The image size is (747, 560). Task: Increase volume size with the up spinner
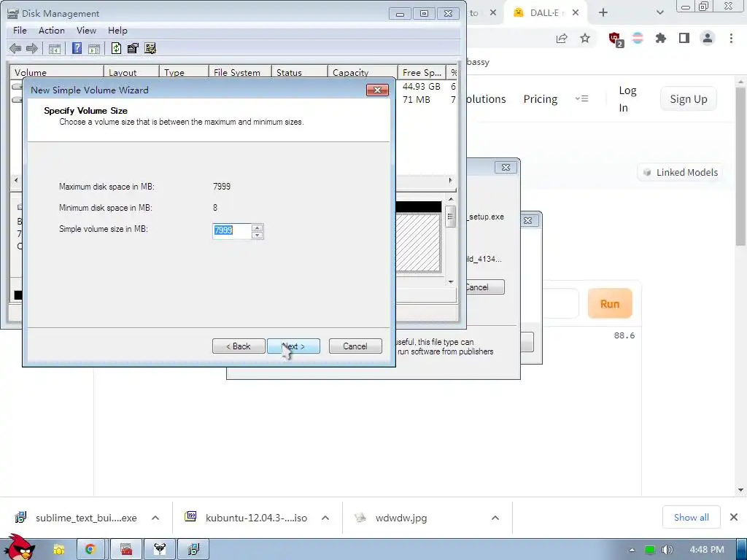258,227
